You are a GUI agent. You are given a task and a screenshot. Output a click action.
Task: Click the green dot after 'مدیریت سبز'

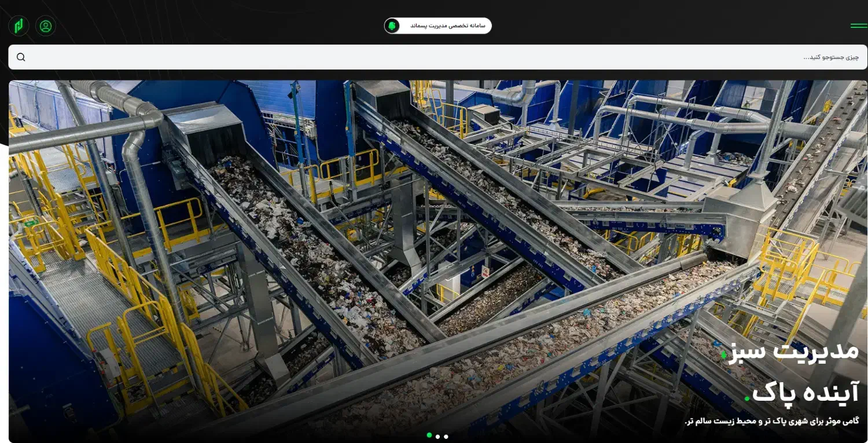pos(723,355)
